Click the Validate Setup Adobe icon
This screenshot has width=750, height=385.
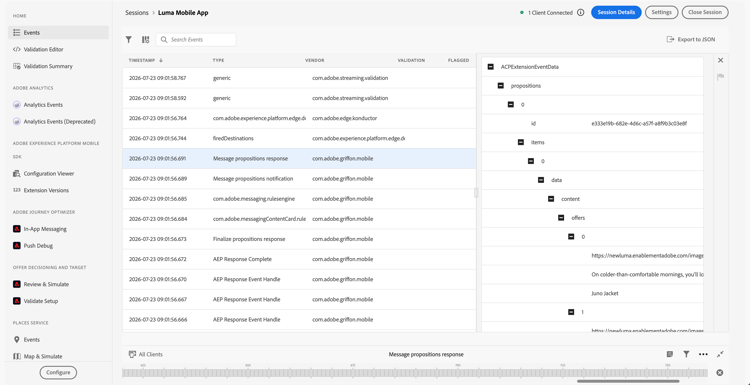coord(17,301)
